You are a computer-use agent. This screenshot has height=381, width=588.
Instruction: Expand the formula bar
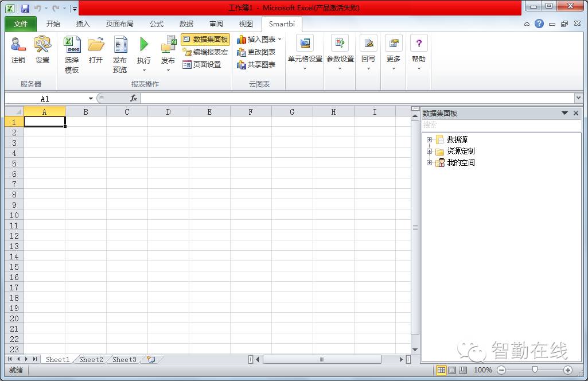[x=578, y=98]
